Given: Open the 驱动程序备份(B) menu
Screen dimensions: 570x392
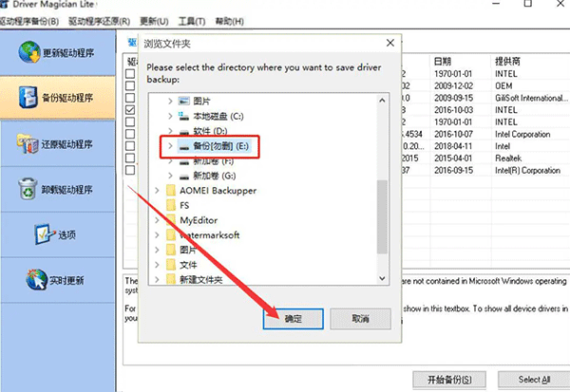Looking at the screenshot, I should [29, 22].
